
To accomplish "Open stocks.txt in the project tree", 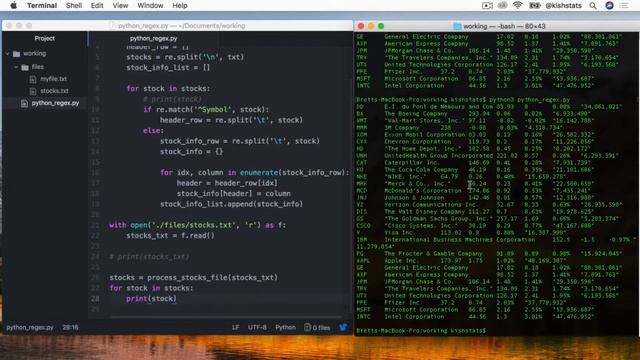I will 54,91.
